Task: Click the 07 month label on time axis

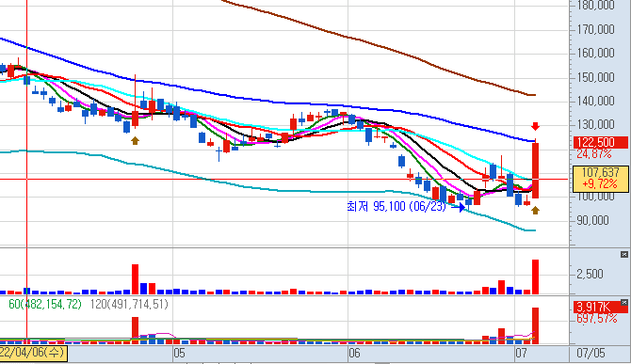Action: point(521,353)
